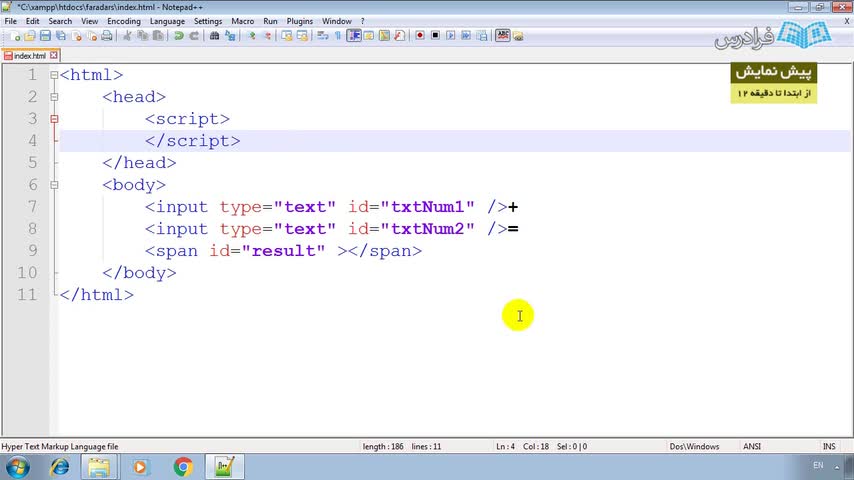Click the ABC spell check icon

(502, 36)
